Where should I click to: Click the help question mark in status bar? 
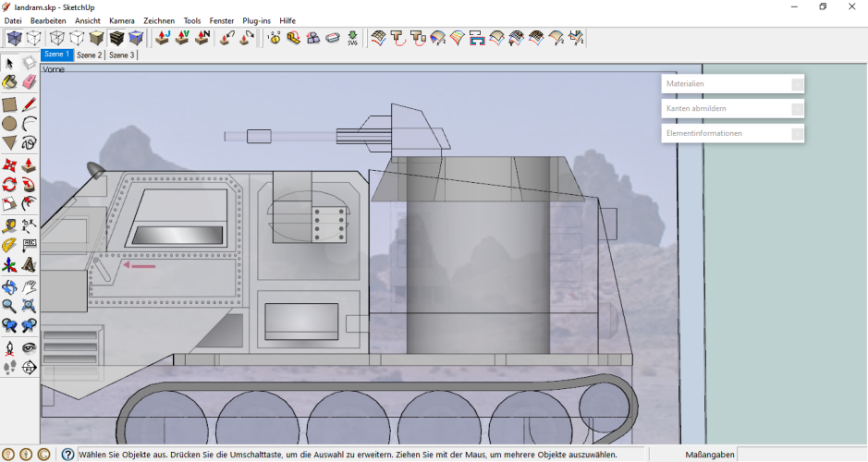[67, 455]
